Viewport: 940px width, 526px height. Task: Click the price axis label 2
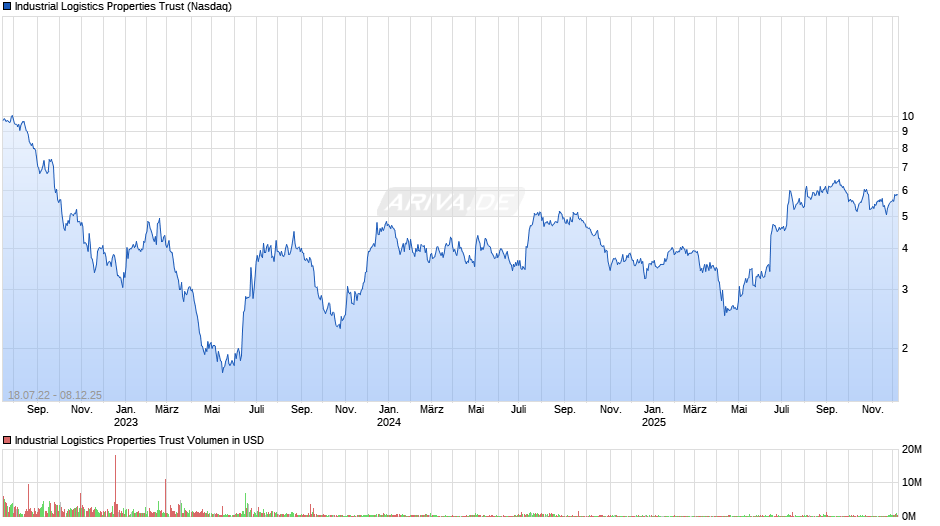pyautogui.click(x=905, y=348)
